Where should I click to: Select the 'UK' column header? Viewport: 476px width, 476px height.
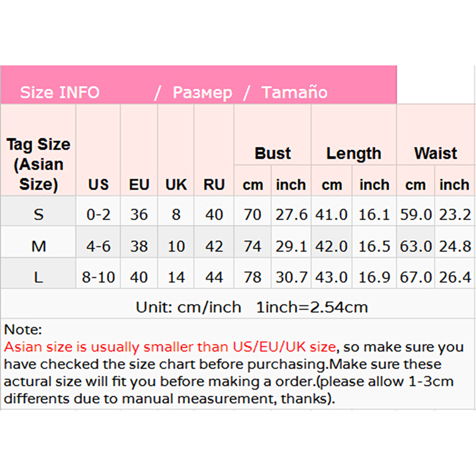(x=176, y=184)
